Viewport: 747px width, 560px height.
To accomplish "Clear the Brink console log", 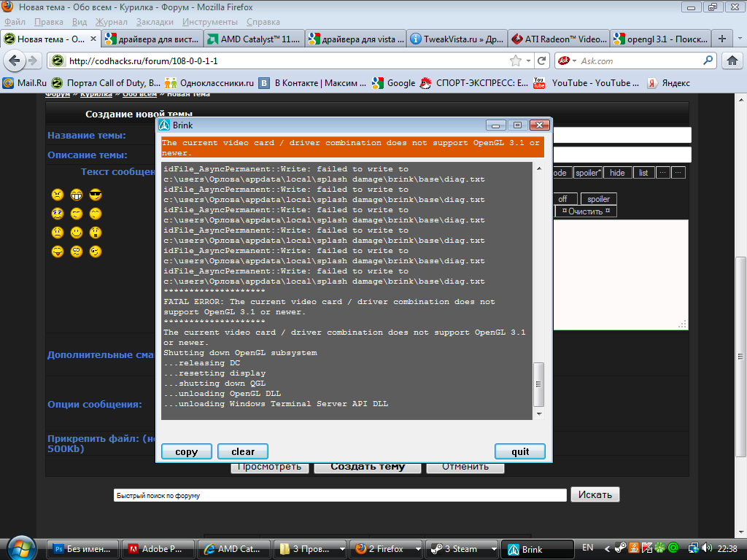I will (242, 451).
